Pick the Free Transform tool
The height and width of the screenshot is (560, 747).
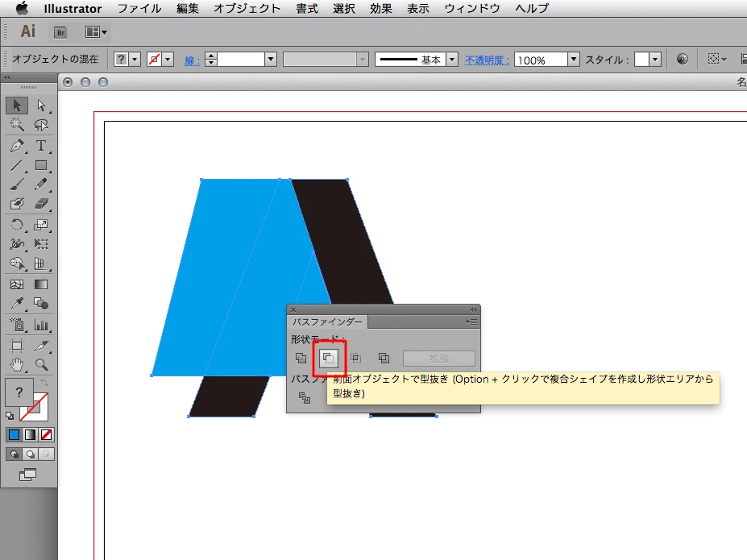point(41,244)
